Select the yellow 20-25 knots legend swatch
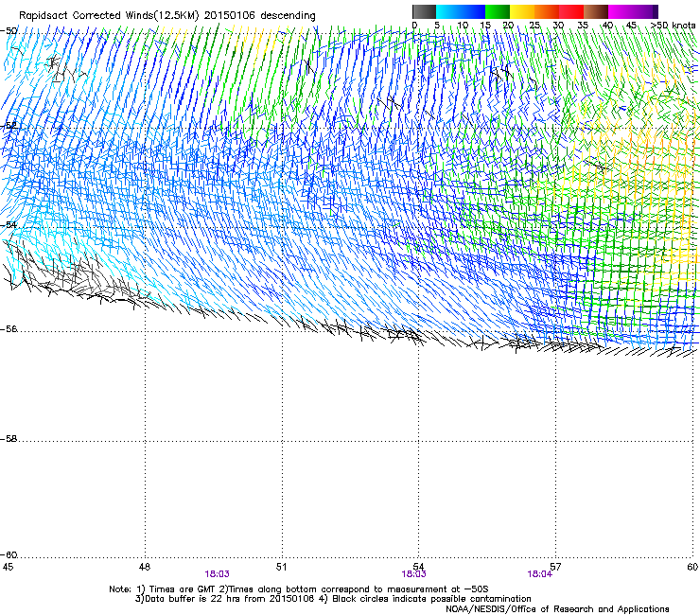700x615 pixels. coord(522,11)
